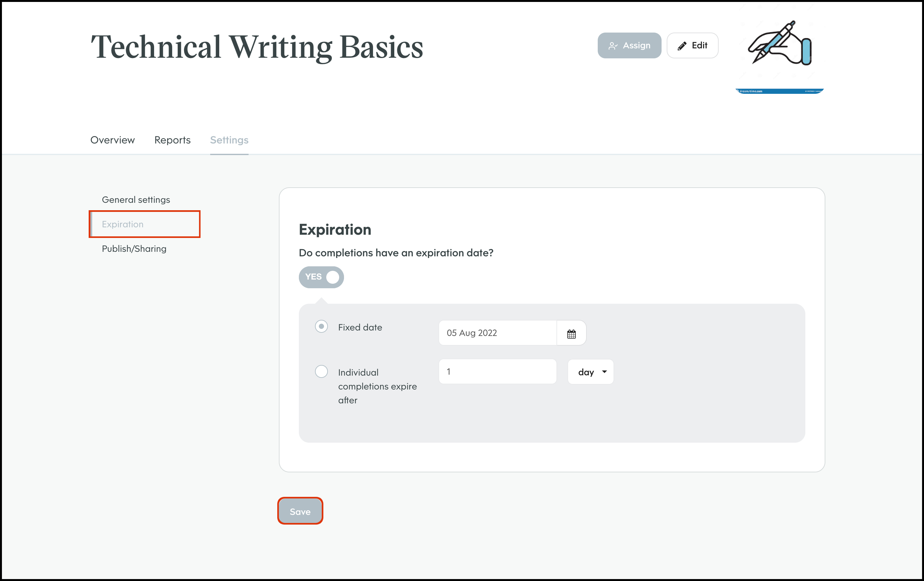Click the calendar icon beside the date
The width and height of the screenshot is (924, 581).
tap(571, 333)
